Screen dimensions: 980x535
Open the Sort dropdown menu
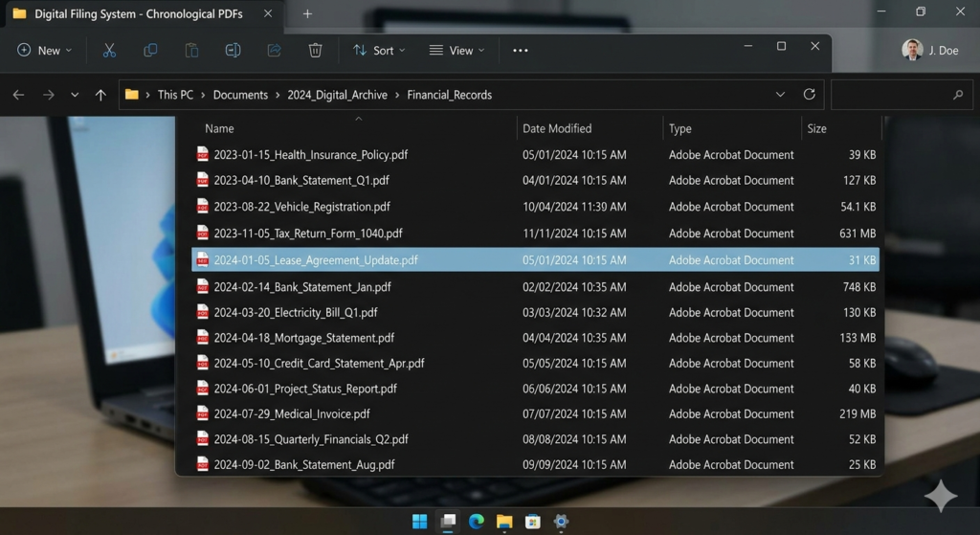click(x=379, y=51)
